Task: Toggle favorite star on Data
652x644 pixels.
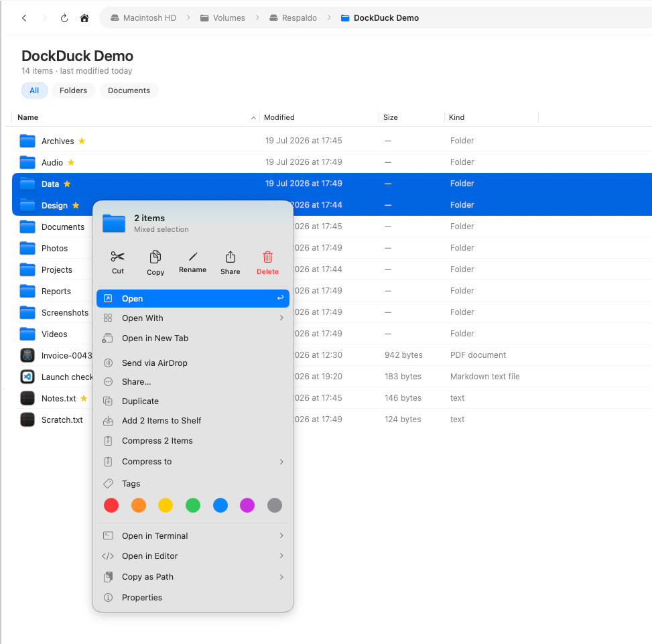Action: pyautogui.click(x=67, y=184)
